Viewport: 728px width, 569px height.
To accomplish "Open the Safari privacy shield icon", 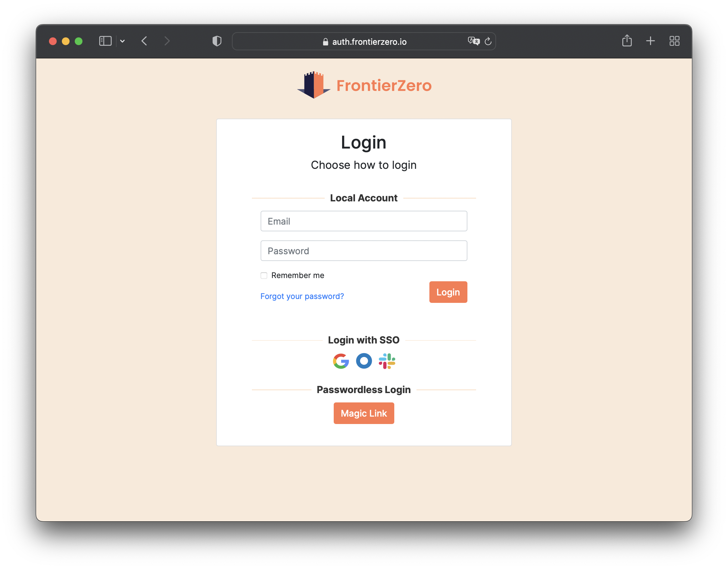I will click(217, 41).
